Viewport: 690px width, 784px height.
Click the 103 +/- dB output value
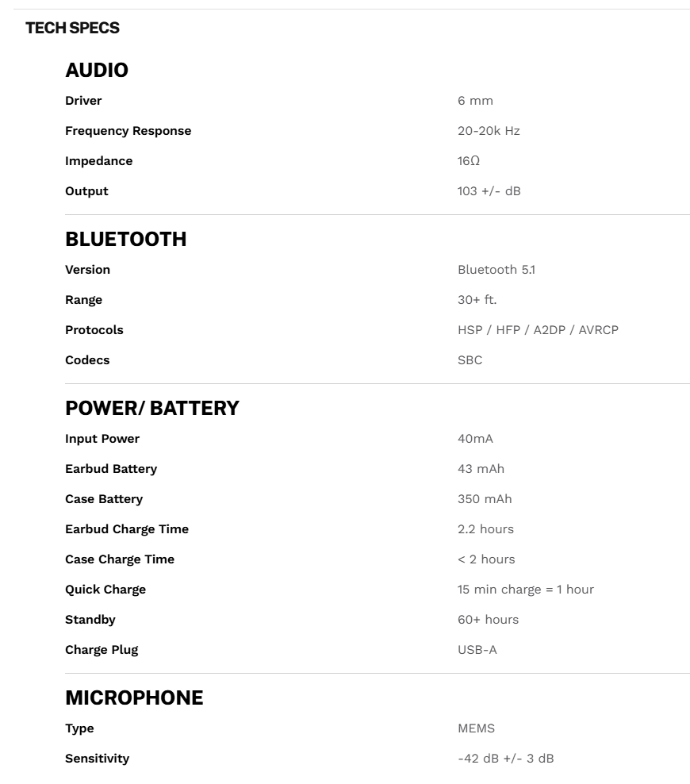point(489,191)
